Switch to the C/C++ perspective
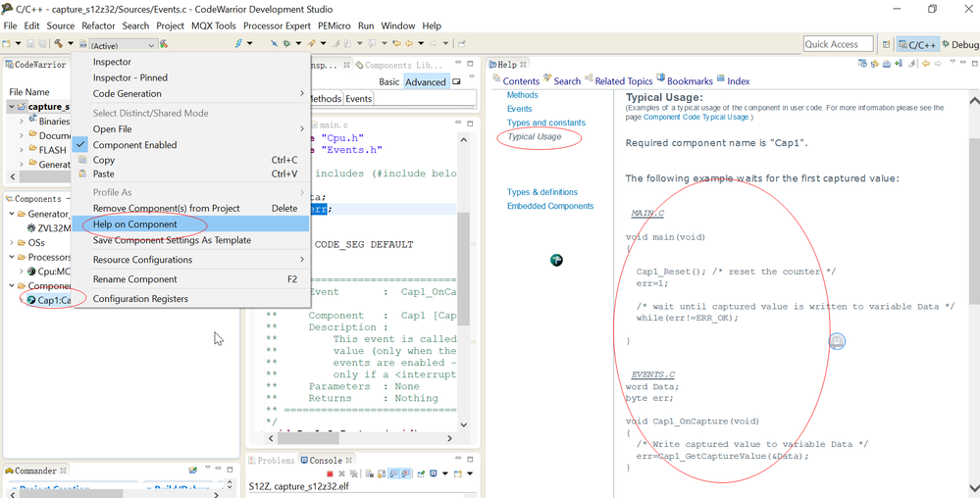980x498 pixels. click(917, 44)
